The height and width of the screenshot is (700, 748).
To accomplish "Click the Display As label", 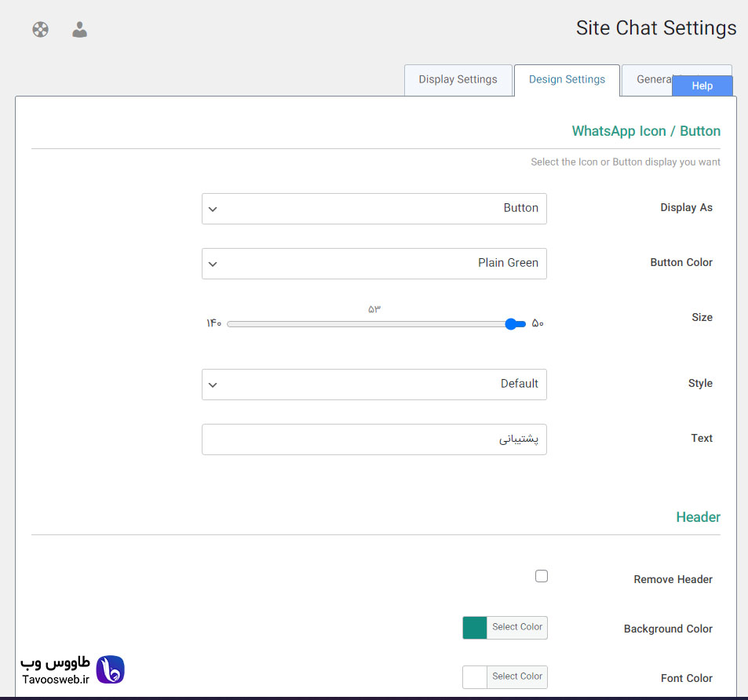I will [x=686, y=208].
